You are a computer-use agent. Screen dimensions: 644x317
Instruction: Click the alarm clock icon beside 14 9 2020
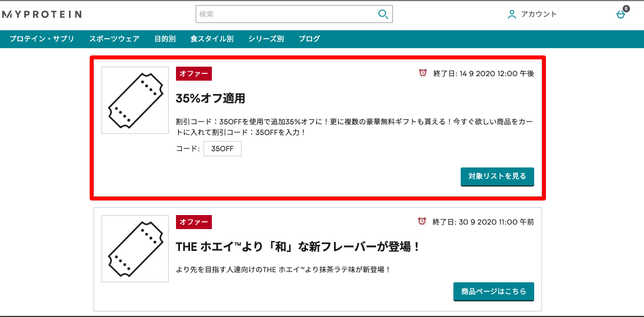pyautogui.click(x=423, y=73)
